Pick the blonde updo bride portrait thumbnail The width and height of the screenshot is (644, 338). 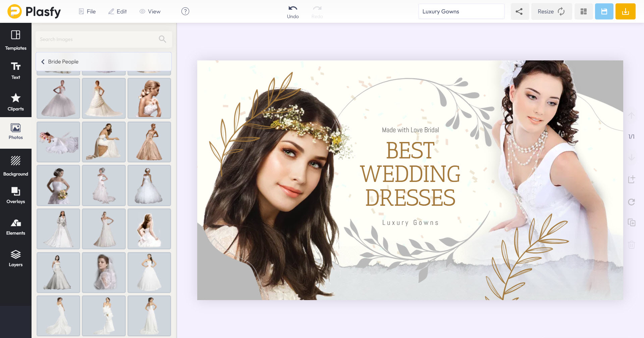[x=149, y=98]
